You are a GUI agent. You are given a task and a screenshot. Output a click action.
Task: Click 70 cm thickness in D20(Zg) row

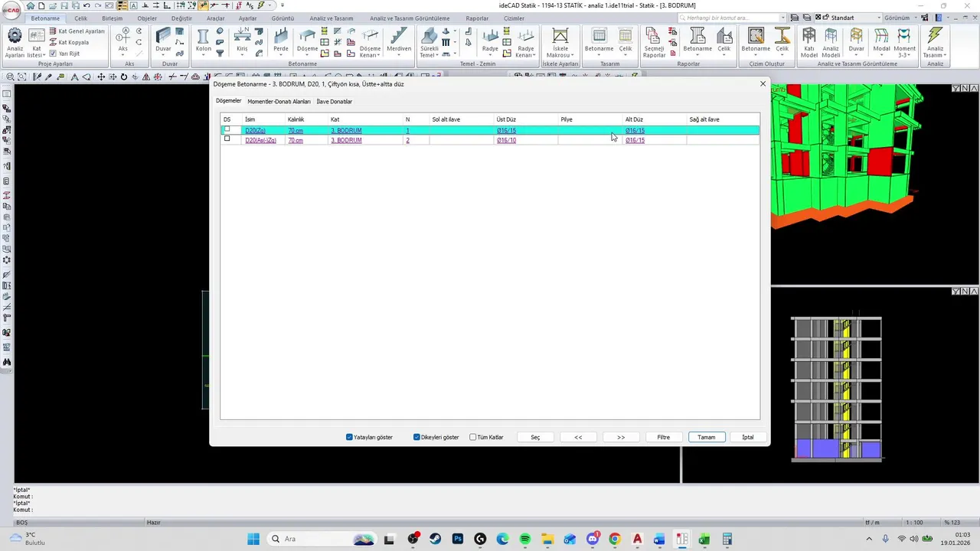tap(295, 130)
